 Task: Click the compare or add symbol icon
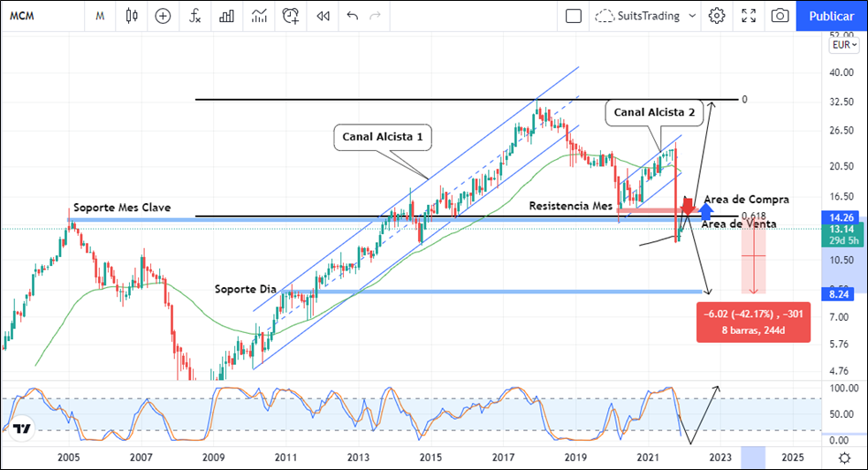point(163,16)
